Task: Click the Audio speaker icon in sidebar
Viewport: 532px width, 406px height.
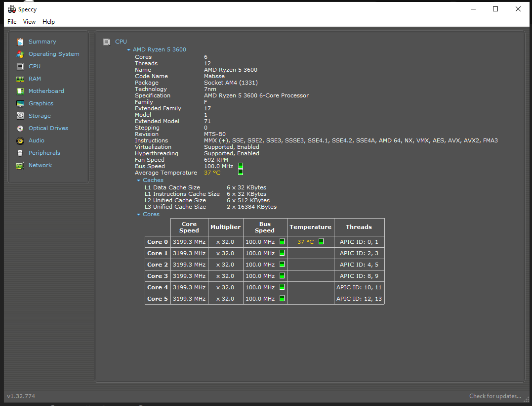Action: pos(20,140)
